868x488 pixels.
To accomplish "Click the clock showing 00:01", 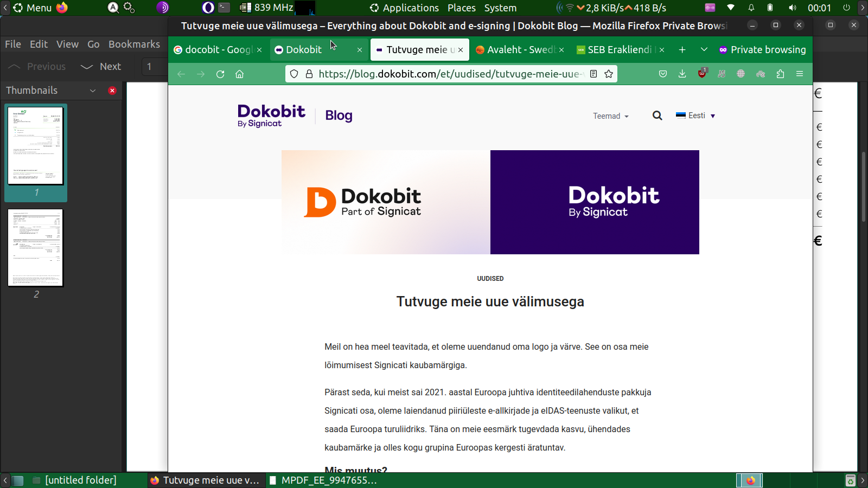I will 819,8.
